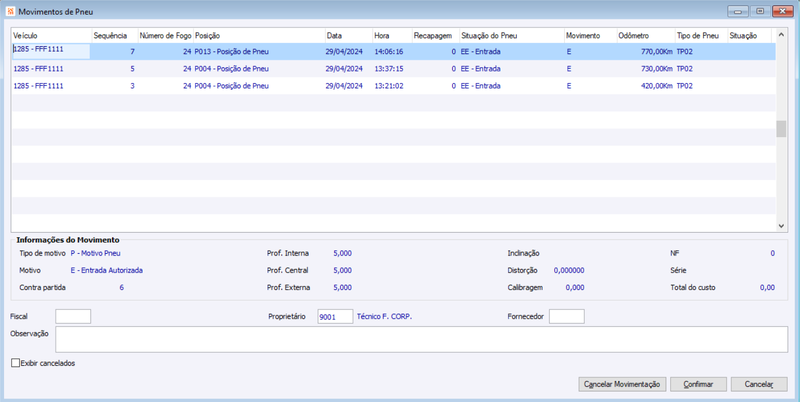The image size is (800, 402).
Task: Select the row with sequence 5
Action: (x=393, y=69)
